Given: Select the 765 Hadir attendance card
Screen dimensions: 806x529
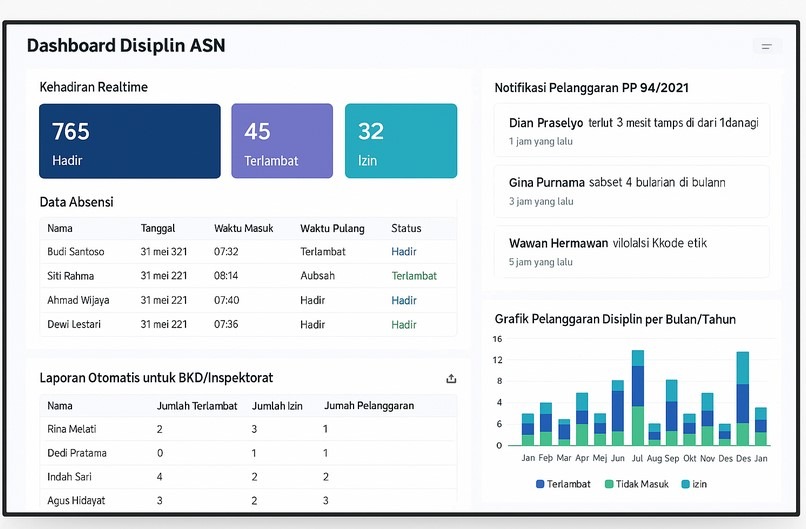Looking at the screenshot, I should 130,141.
